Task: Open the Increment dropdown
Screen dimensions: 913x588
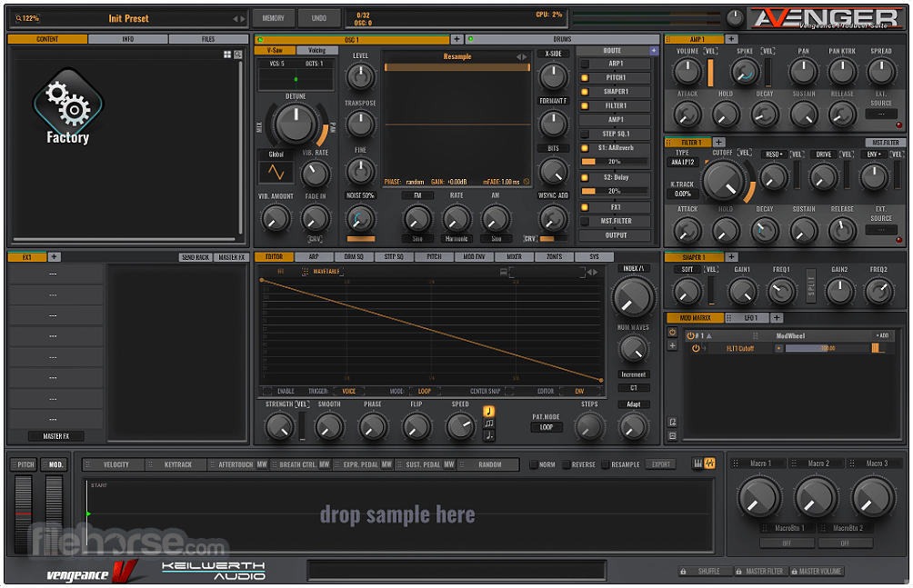Action: [633, 374]
